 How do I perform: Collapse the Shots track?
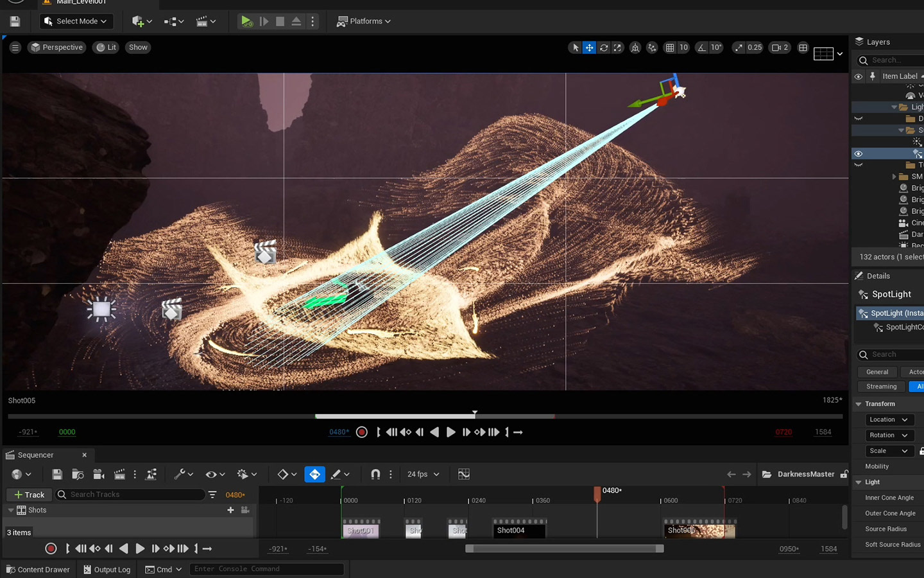(x=11, y=510)
